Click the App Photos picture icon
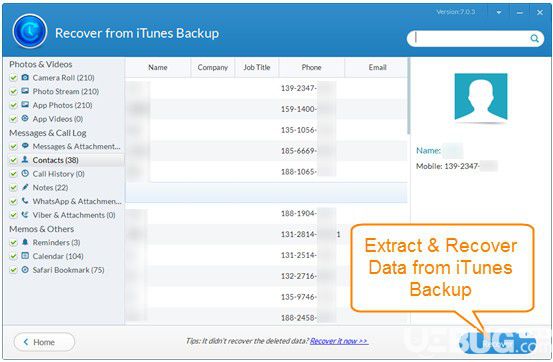The image size is (553, 362). (x=25, y=105)
